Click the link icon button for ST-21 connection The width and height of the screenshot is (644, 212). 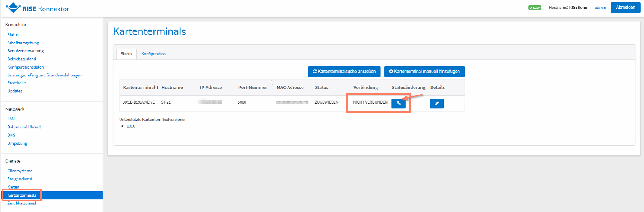click(399, 103)
